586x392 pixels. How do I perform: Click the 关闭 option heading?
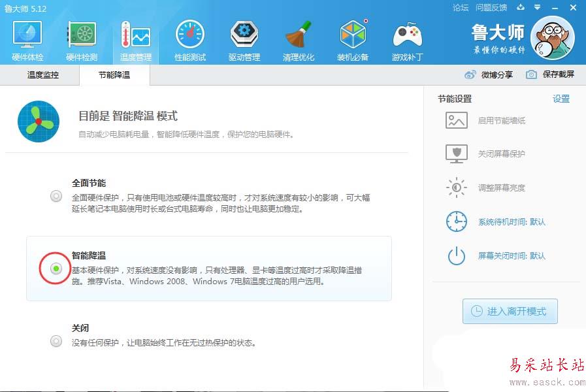80,328
